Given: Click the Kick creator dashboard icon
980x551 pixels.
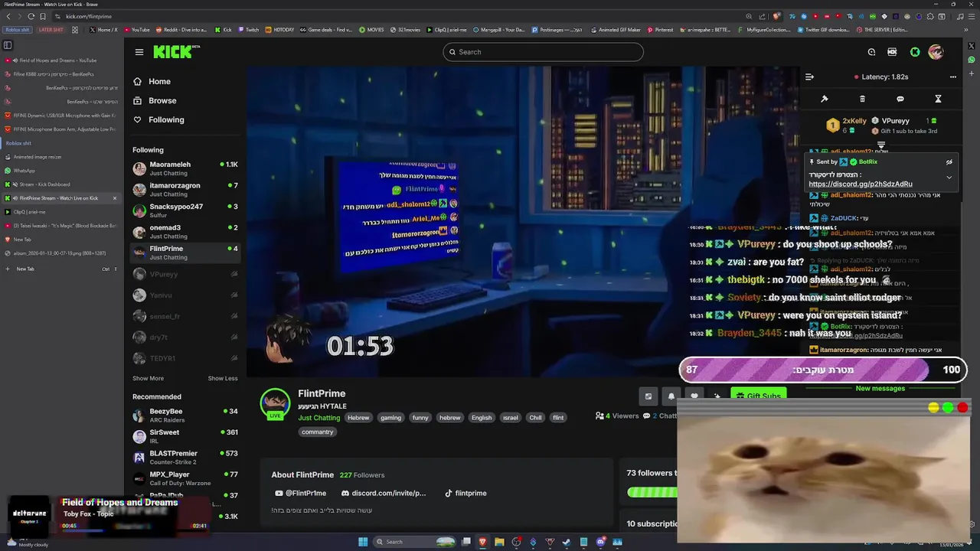Looking at the screenshot, I should [x=892, y=52].
